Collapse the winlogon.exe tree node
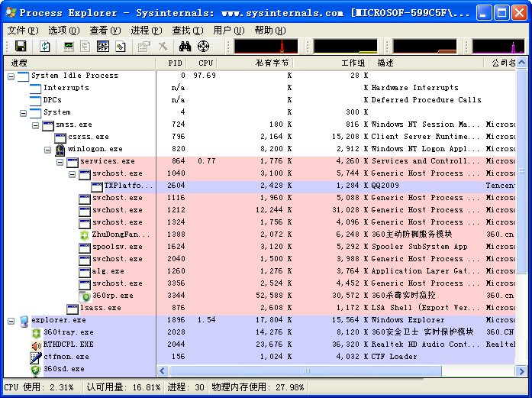The image size is (532, 398). pyautogui.click(x=48, y=149)
